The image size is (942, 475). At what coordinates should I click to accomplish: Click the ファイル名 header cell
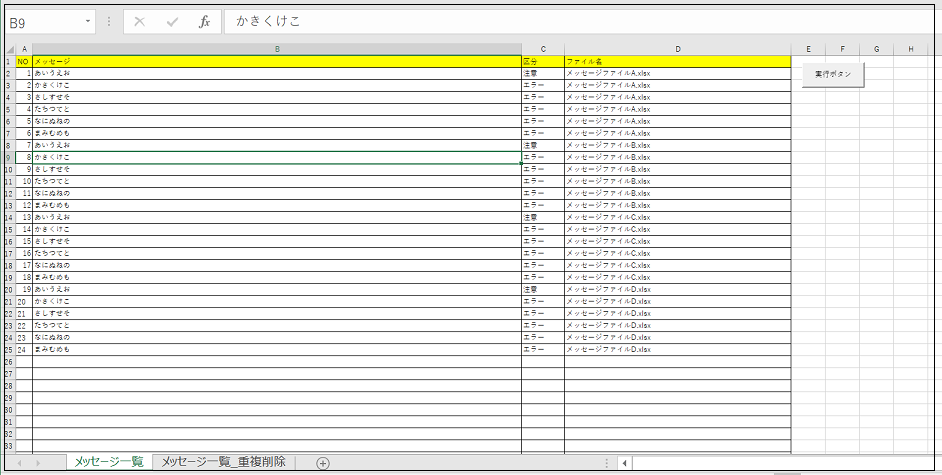[678, 61]
